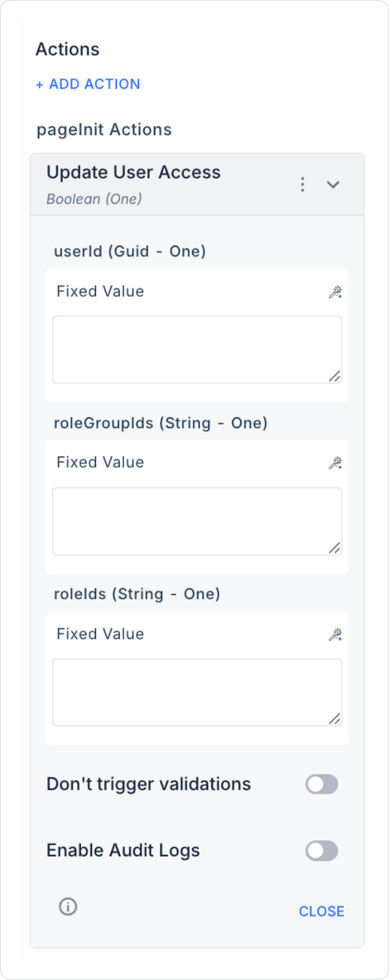Click the resize handle of roleIds textarea
The image size is (389, 980).
[x=335, y=719]
